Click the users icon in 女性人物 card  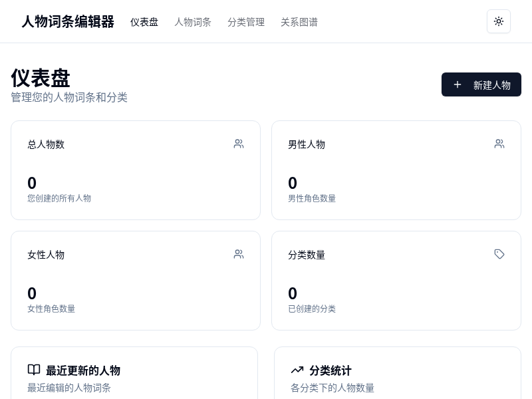[239, 254]
